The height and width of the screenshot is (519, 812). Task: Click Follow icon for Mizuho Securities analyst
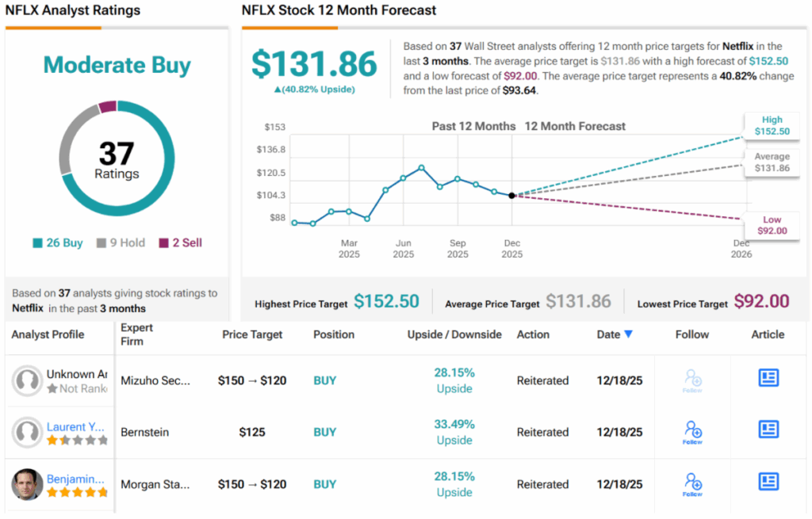(692, 380)
